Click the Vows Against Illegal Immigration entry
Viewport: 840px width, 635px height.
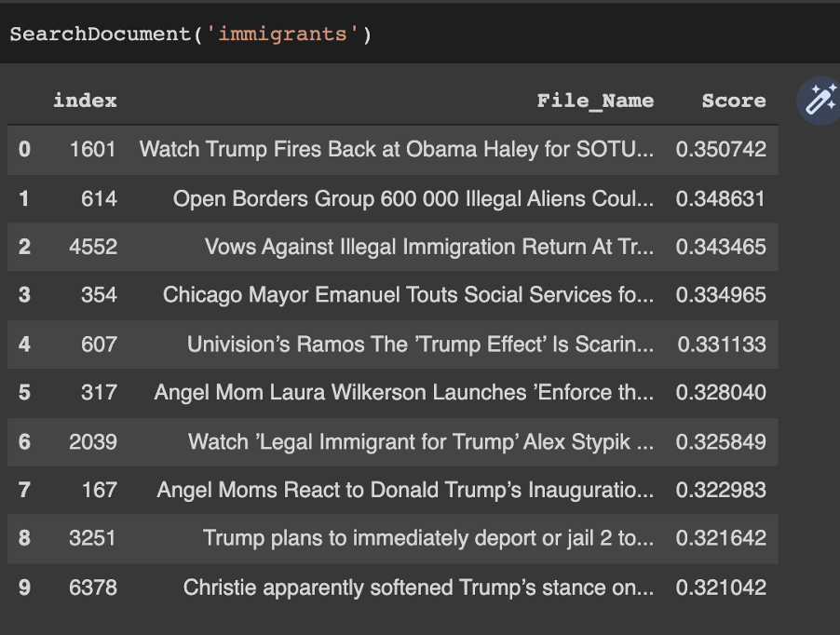coord(428,247)
